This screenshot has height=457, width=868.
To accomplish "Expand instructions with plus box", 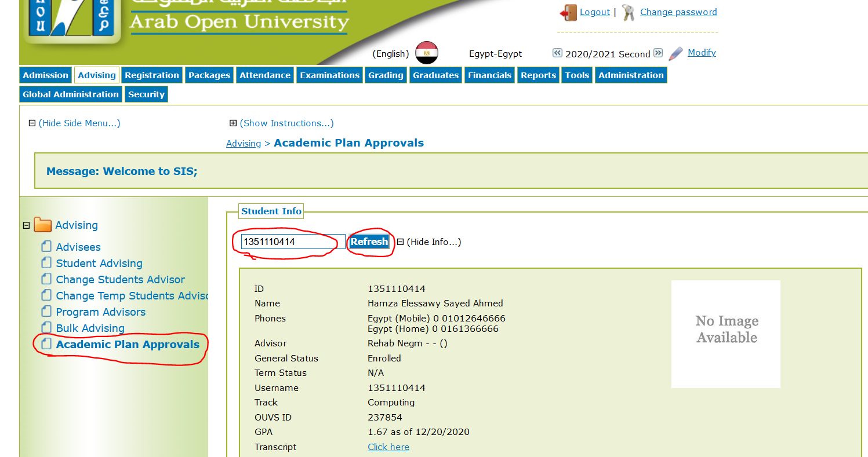I will [233, 123].
